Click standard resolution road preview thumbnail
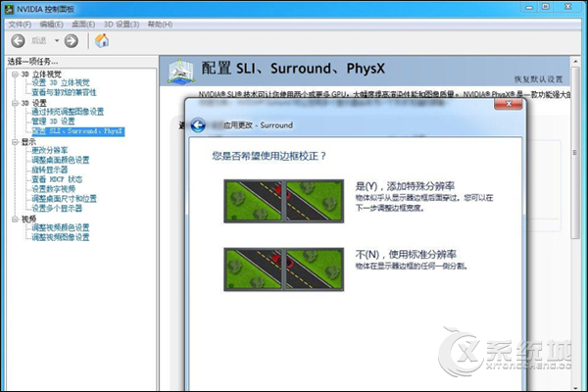This screenshot has height=392, width=588. pyautogui.click(x=284, y=269)
